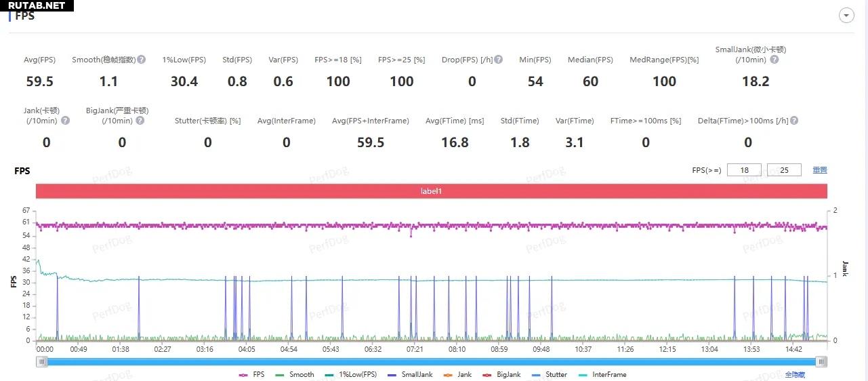The width and height of the screenshot is (868, 381).
Task: Toggle InterFrame series in legend
Action: (602, 375)
